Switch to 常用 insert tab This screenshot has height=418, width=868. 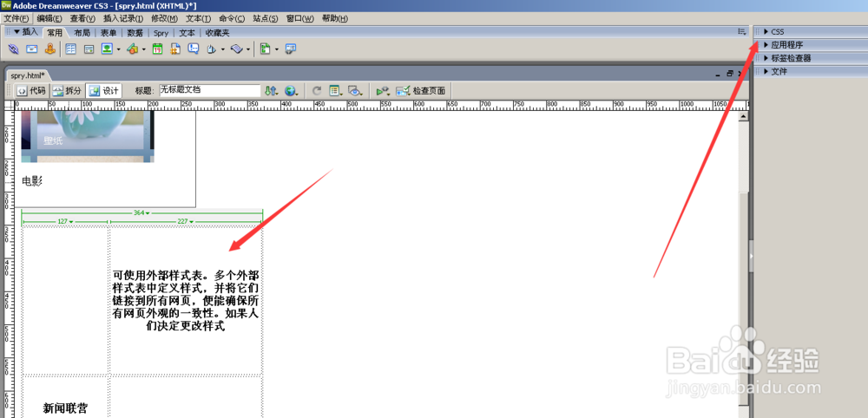coord(55,33)
